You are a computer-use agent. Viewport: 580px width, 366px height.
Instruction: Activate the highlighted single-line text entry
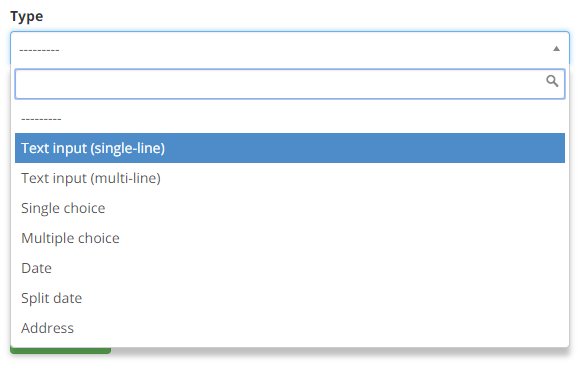tap(290, 148)
